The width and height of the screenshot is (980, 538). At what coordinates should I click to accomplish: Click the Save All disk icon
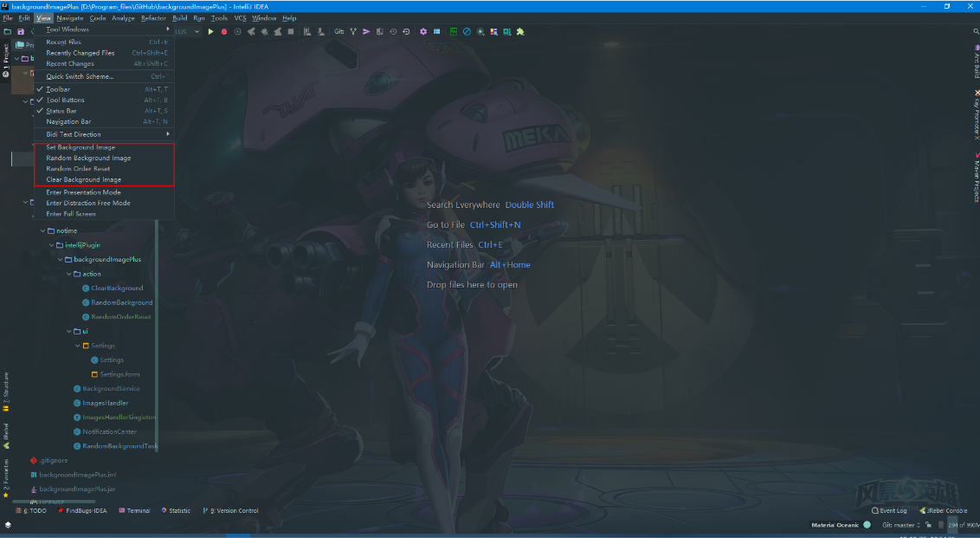click(x=21, y=31)
